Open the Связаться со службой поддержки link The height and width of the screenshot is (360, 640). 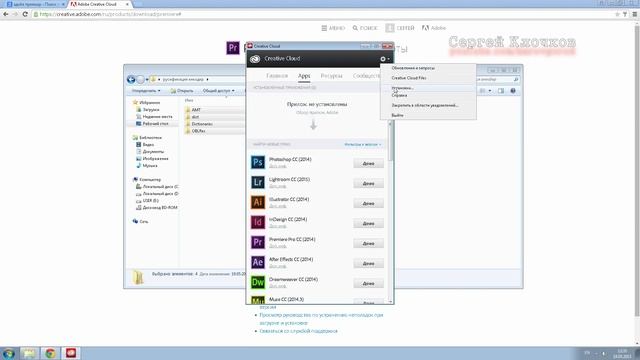(x=298, y=331)
